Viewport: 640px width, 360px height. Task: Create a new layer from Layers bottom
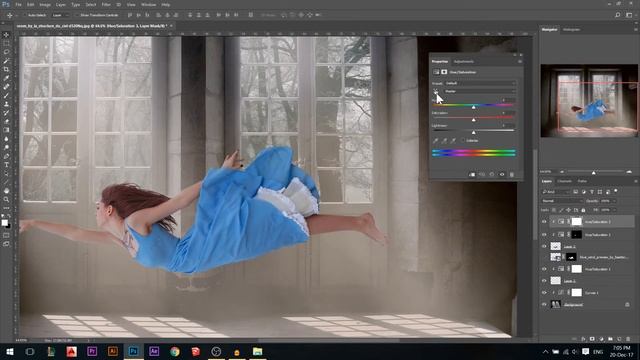click(x=619, y=339)
